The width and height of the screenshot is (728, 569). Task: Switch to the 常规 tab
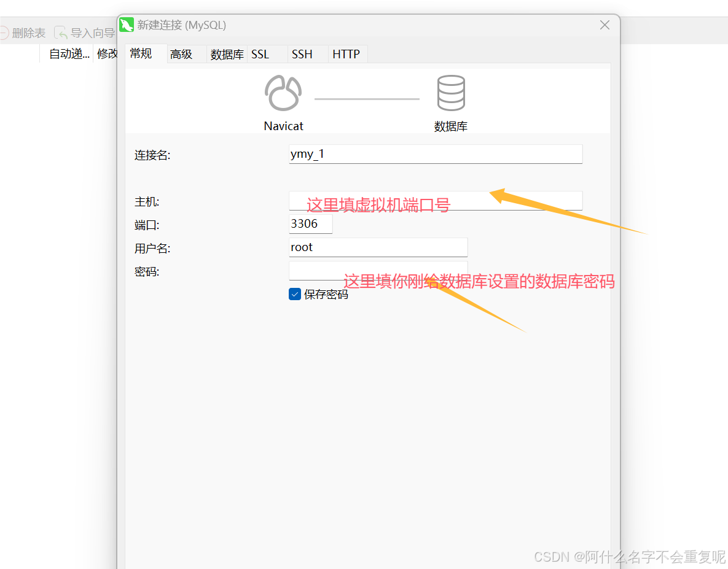pos(146,54)
